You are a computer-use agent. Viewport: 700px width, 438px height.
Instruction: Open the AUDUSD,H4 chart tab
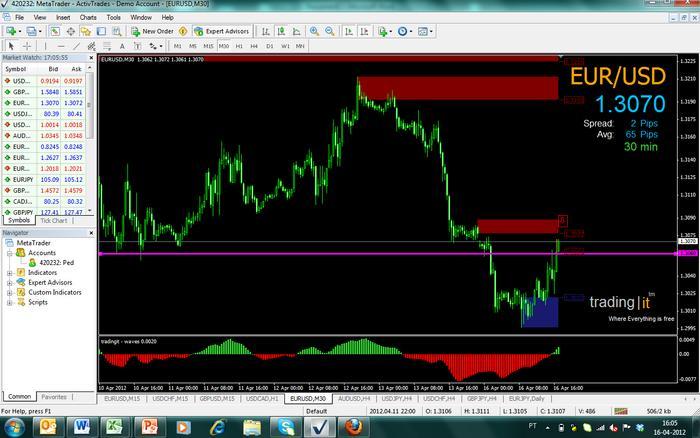click(x=354, y=398)
